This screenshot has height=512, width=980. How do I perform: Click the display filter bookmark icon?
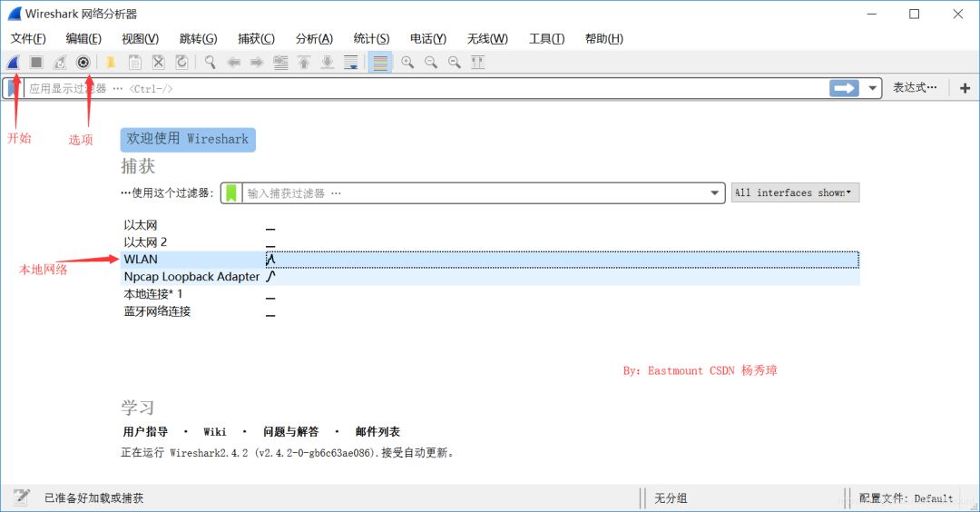(13, 88)
